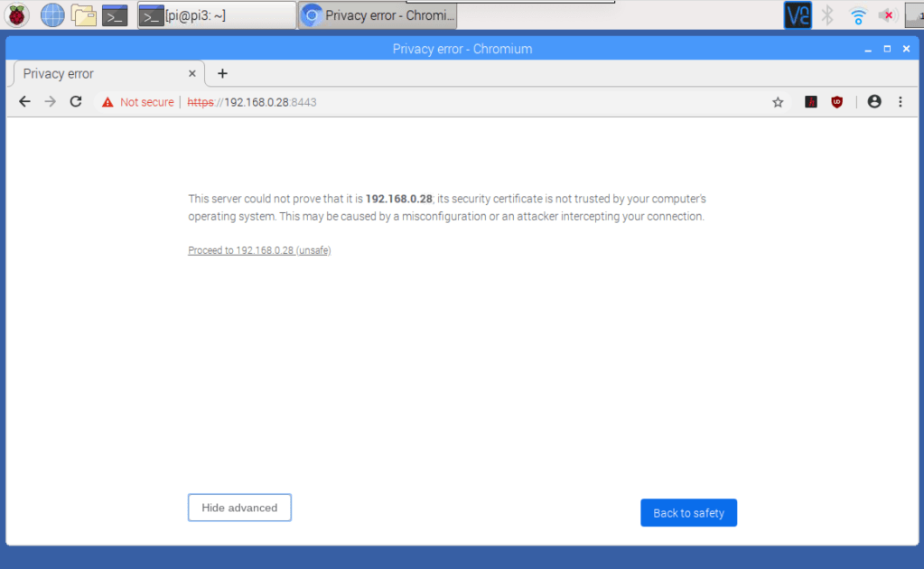Click the VNC Server tray icon

pos(797,14)
